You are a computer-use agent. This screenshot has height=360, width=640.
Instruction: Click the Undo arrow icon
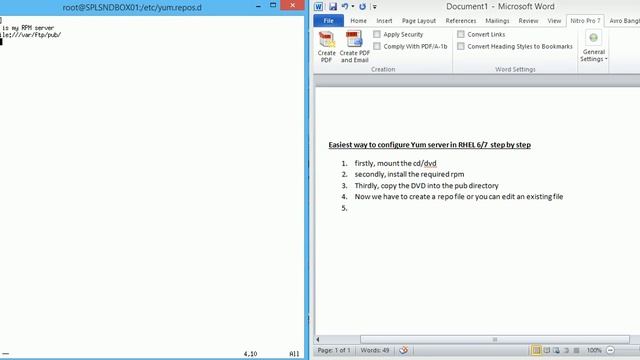coord(344,7)
